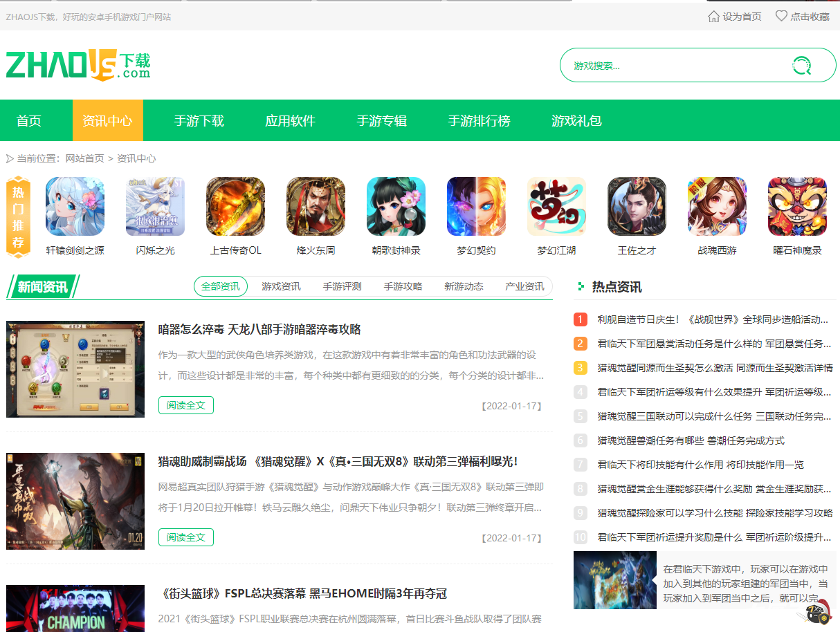Click the ZHAOJS下载 site logo
Image resolution: width=840 pixels, height=632 pixels.
[x=77, y=65]
